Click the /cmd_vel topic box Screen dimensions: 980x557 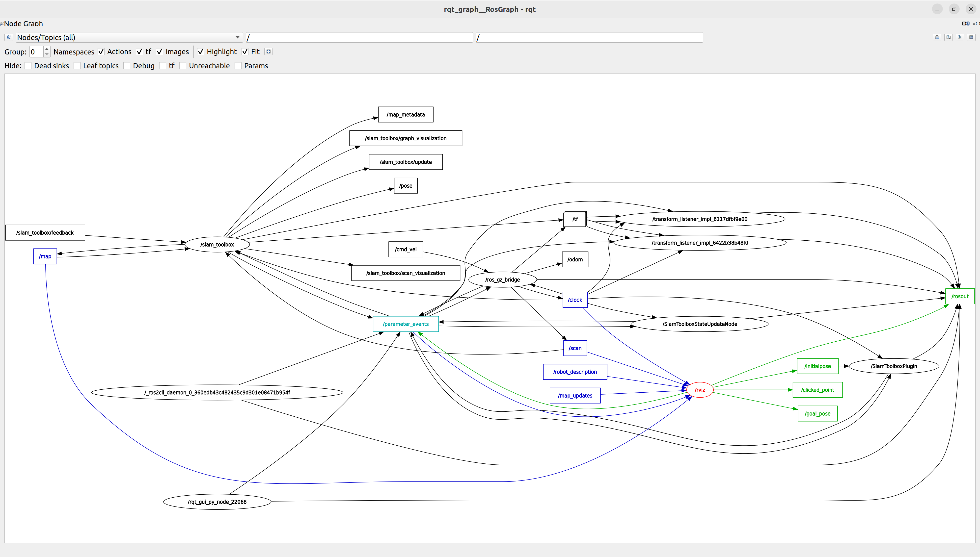(x=406, y=250)
